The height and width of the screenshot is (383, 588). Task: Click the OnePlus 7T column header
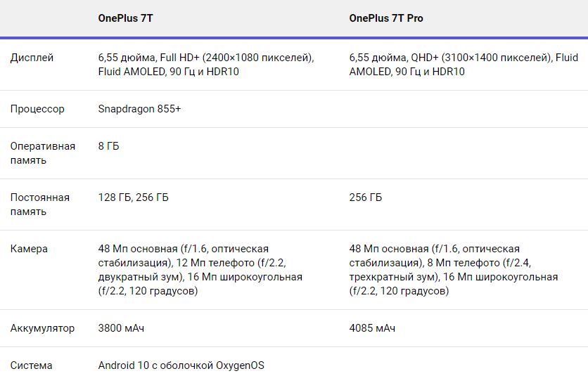click(x=125, y=18)
